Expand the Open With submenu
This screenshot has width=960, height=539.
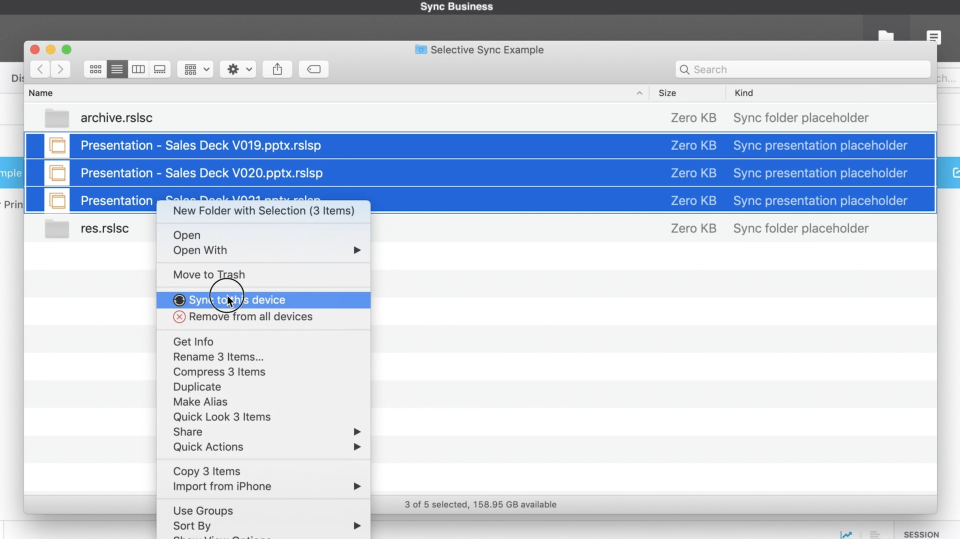click(x=263, y=250)
